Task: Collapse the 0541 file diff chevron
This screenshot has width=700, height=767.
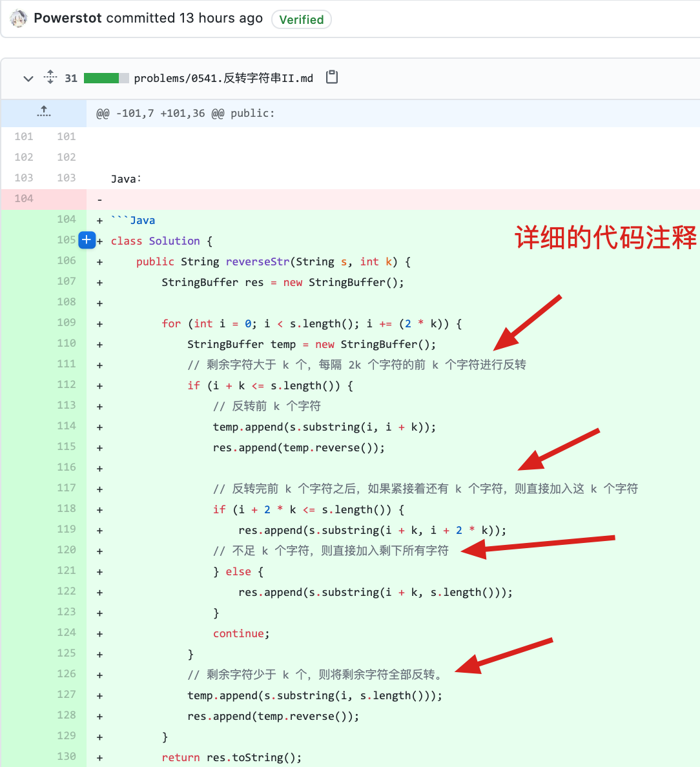Action: pos(28,78)
